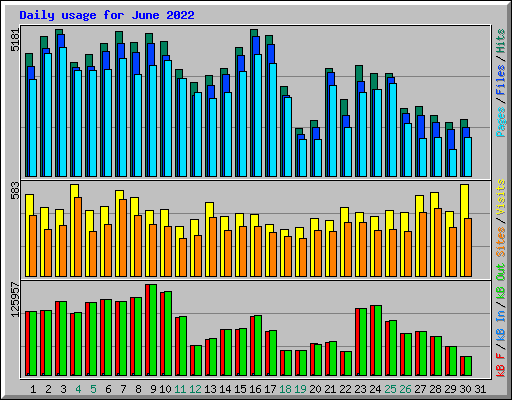Image resolution: width=512 pixels, height=400 pixels.
Task: Click the cyan pages bar for day 16
Action: point(258,115)
